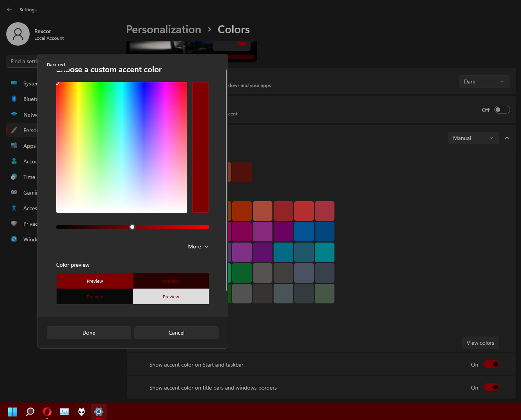This screenshot has height=420, width=521.
Task: Toggle off accent color on Start and taskbar
Action: coord(491,365)
